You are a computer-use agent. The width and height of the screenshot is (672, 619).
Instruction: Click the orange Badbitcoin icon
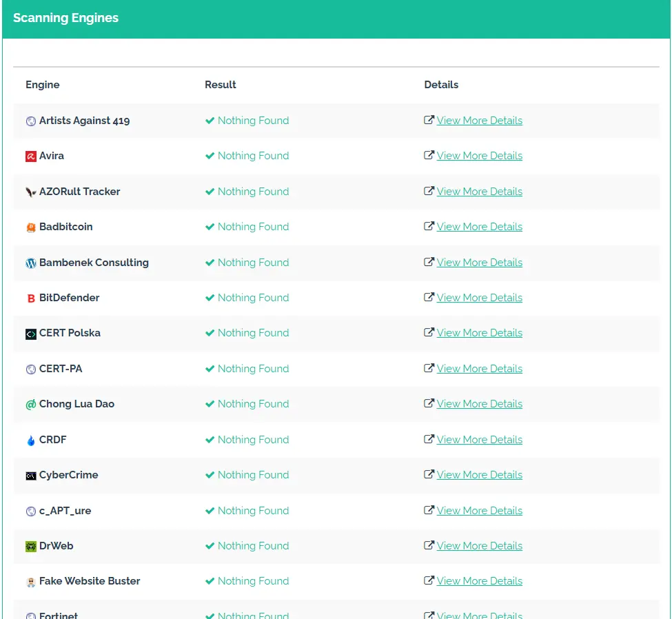pos(31,227)
